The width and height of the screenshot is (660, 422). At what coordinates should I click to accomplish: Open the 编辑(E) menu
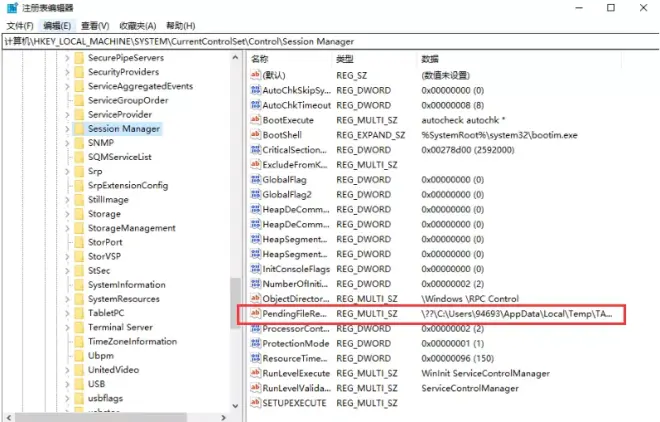[57, 26]
